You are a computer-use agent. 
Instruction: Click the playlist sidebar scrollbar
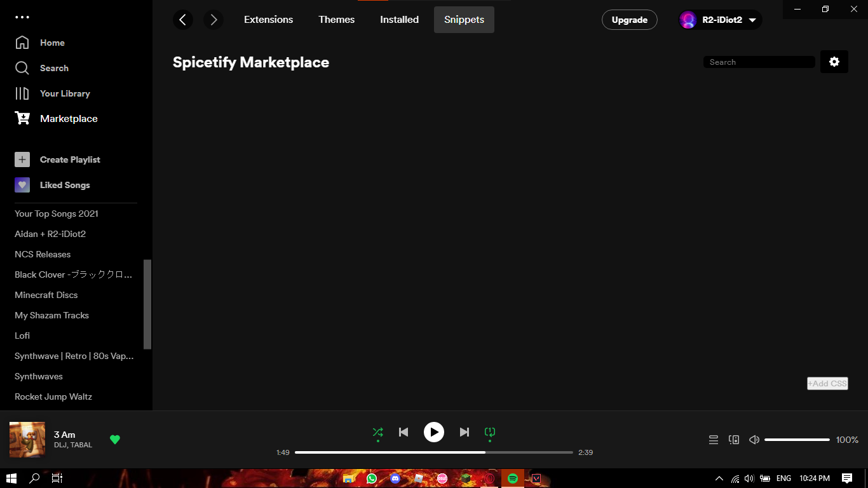(x=147, y=304)
